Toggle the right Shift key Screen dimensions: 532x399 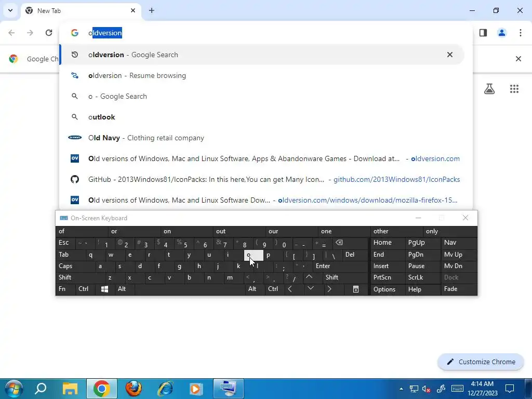[345, 277]
